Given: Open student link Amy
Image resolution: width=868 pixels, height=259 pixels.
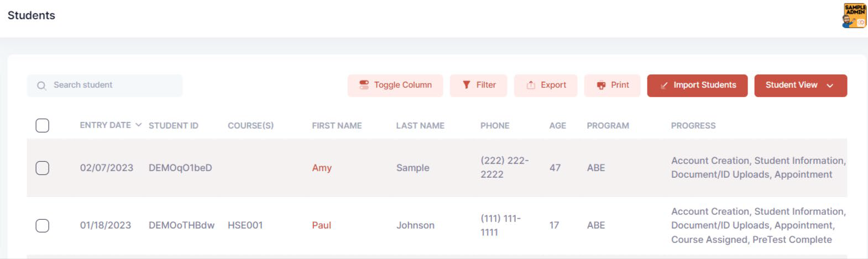Looking at the screenshot, I should tap(322, 168).
